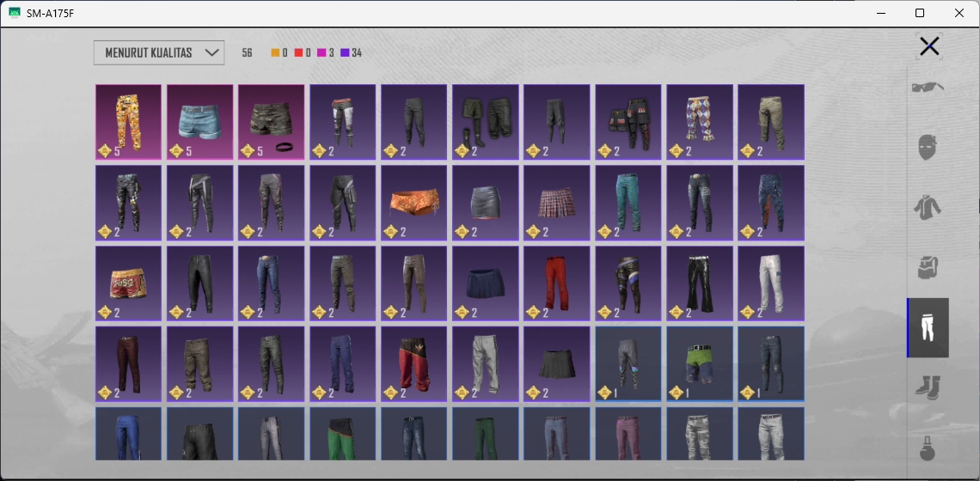
Task: Maximize the SM-A175F window
Action: (919, 13)
